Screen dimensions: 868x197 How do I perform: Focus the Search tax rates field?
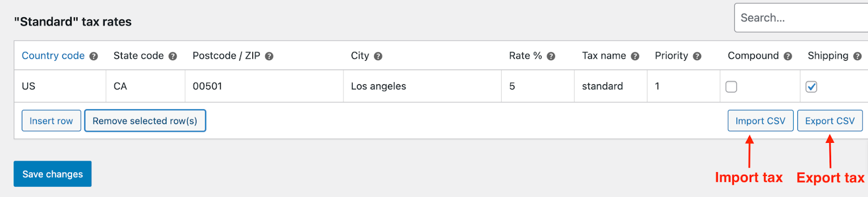[801, 18]
